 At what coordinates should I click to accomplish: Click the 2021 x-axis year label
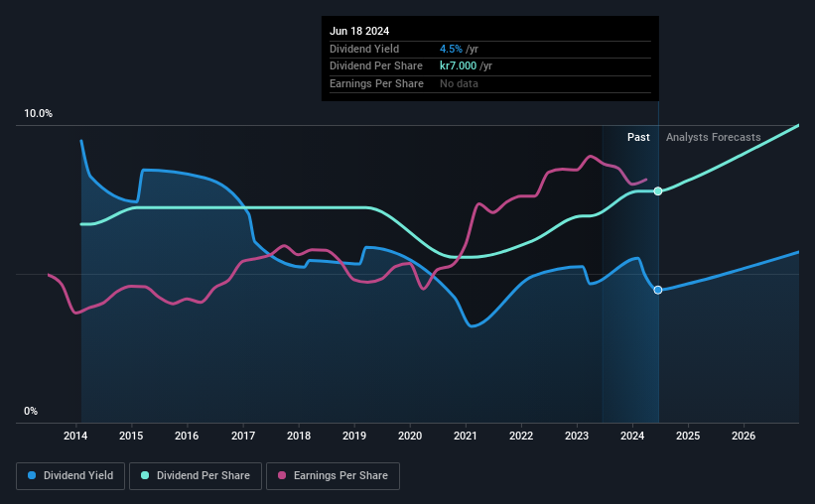tap(466, 436)
